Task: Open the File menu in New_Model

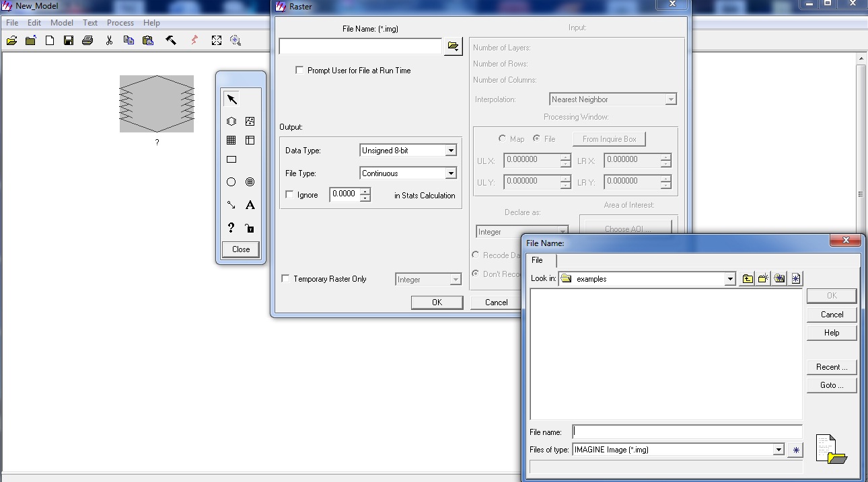Action: pos(12,23)
